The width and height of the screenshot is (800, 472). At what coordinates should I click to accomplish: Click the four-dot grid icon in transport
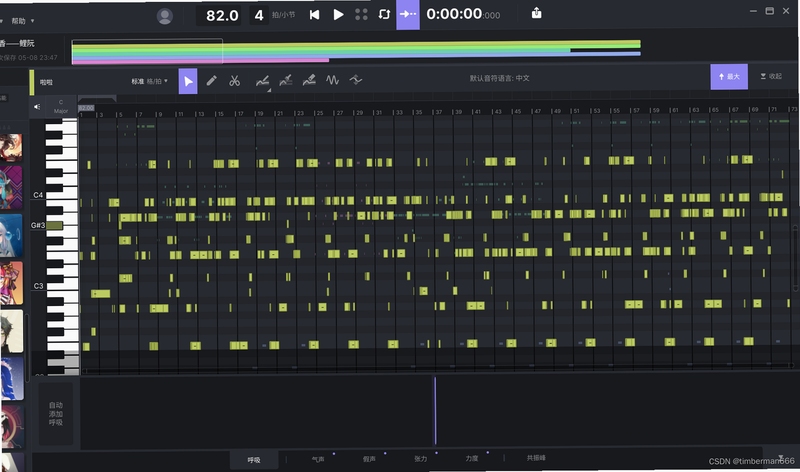[x=361, y=15]
